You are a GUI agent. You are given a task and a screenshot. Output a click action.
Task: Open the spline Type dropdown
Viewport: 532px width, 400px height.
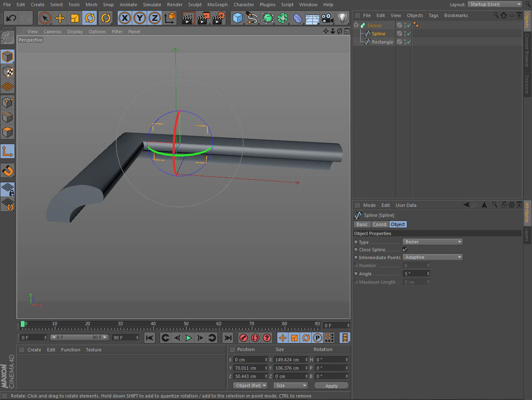point(433,242)
